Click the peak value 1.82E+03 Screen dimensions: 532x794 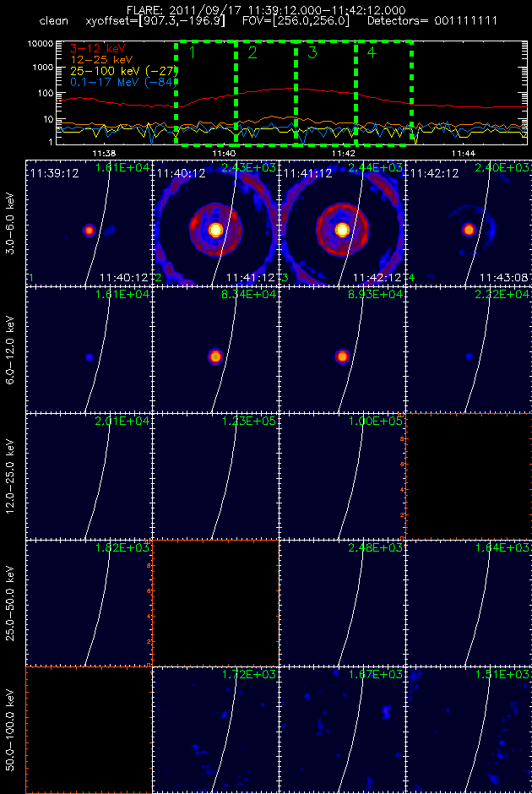tap(122, 548)
